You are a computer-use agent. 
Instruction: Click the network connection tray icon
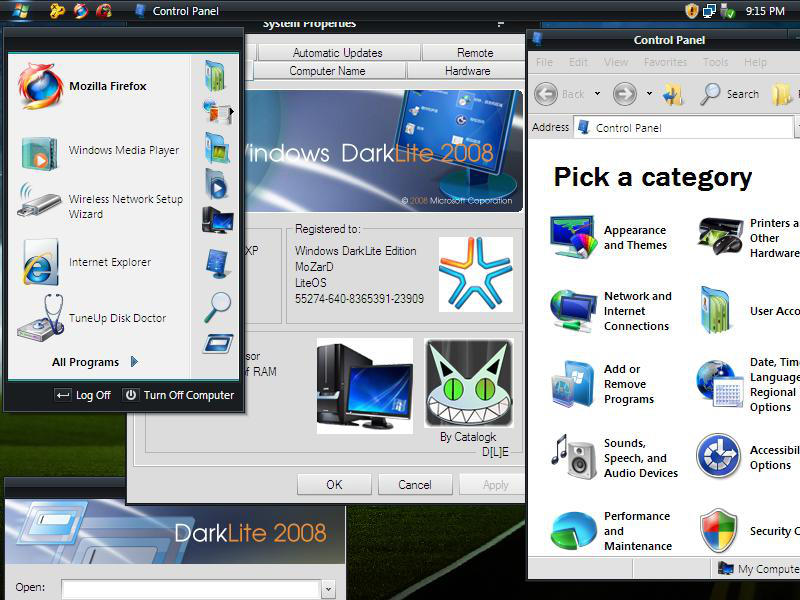pos(709,11)
